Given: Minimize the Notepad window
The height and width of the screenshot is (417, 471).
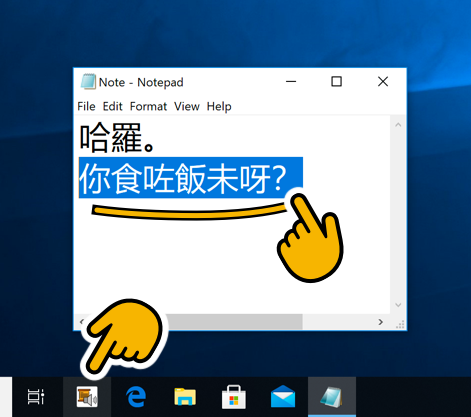Looking at the screenshot, I should point(291,82).
